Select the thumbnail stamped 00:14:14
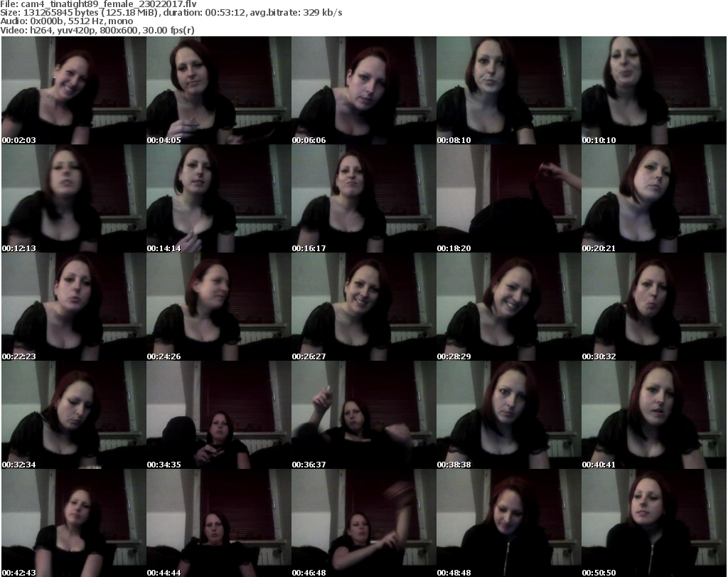 coord(219,198)
